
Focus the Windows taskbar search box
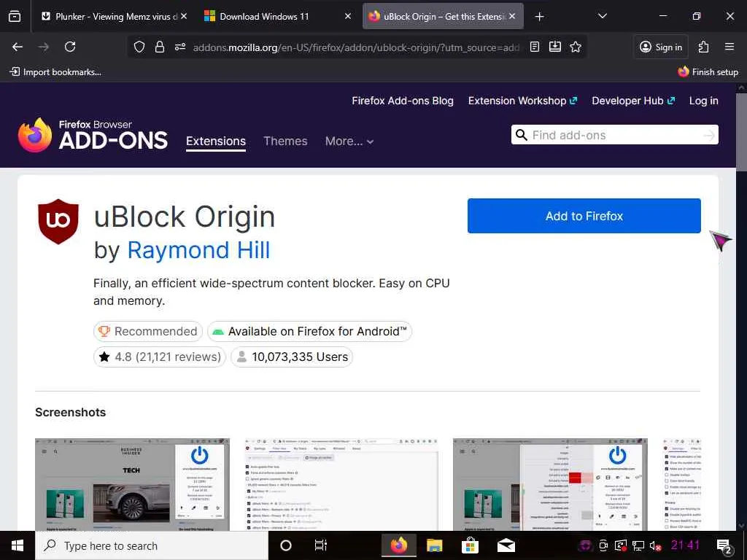click(152, 545)
